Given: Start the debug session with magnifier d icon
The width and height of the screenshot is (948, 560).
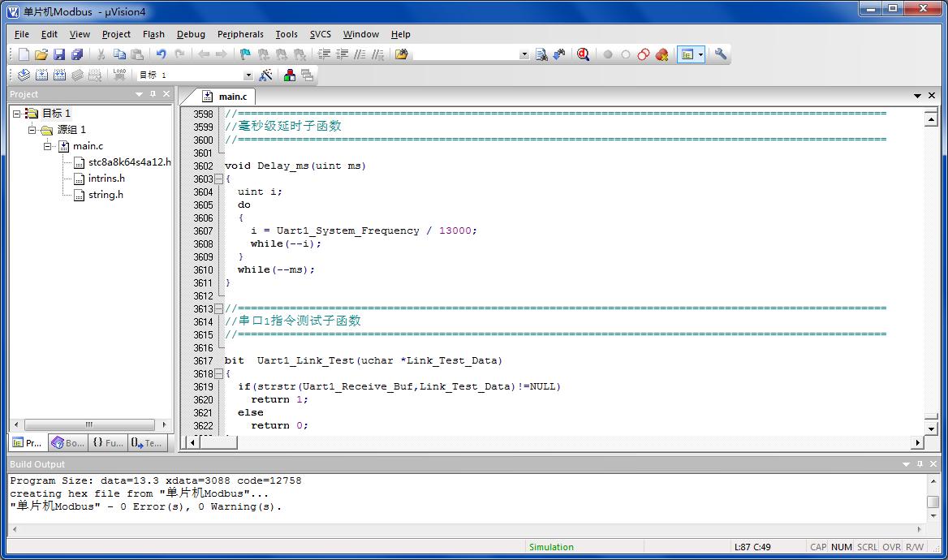Looking at the screenshot, I should (583, 54).
